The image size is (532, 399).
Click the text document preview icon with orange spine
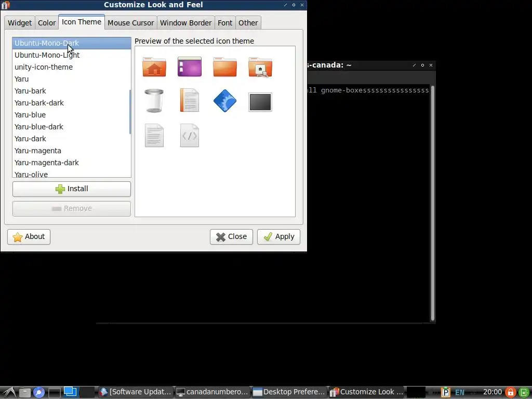click(x=189, y=100)
